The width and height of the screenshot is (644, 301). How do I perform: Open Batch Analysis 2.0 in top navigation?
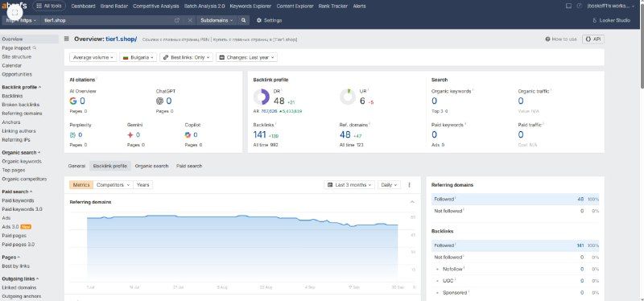(x=204, y=6)
